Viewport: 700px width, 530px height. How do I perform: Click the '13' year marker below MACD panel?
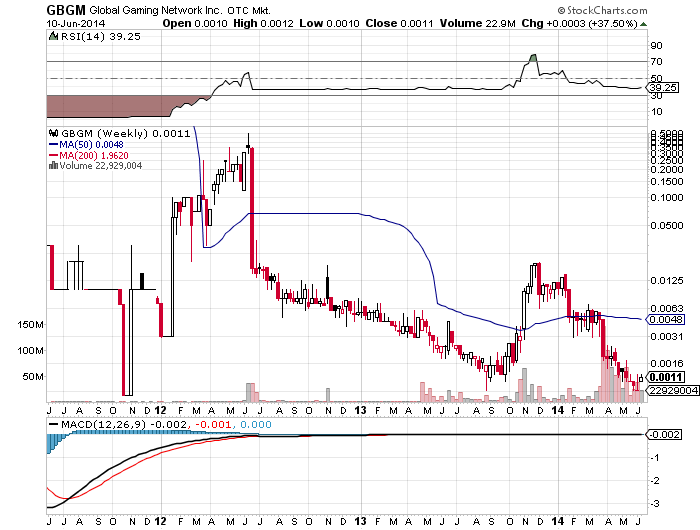click(x=360, y=521)
